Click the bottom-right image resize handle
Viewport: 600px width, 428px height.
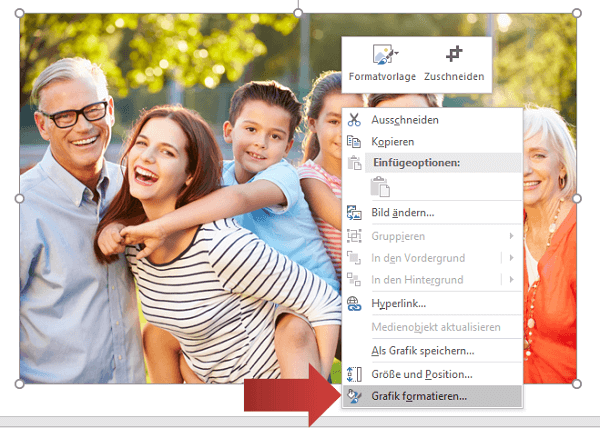pyautogui.click(x=577, y=384)
